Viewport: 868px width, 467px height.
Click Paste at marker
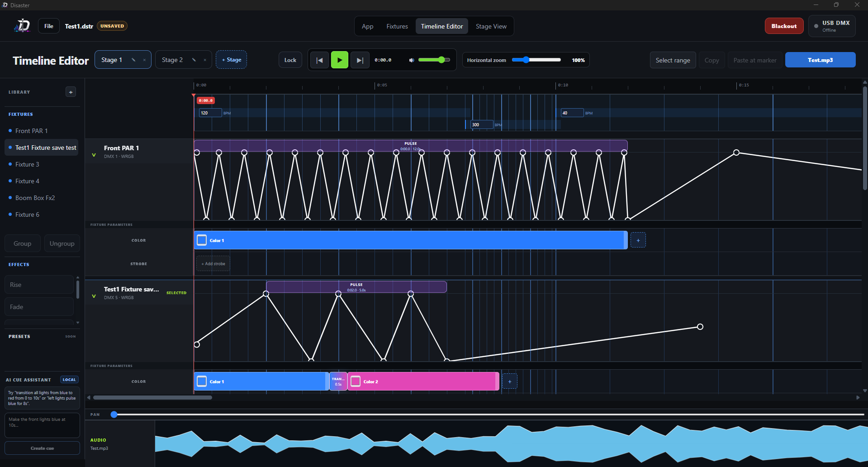click(x=755, y=60)
